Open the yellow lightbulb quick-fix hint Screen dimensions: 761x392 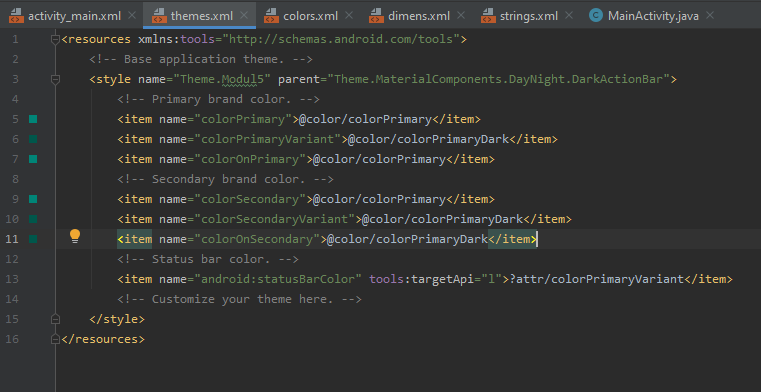[x=74, y=236]
